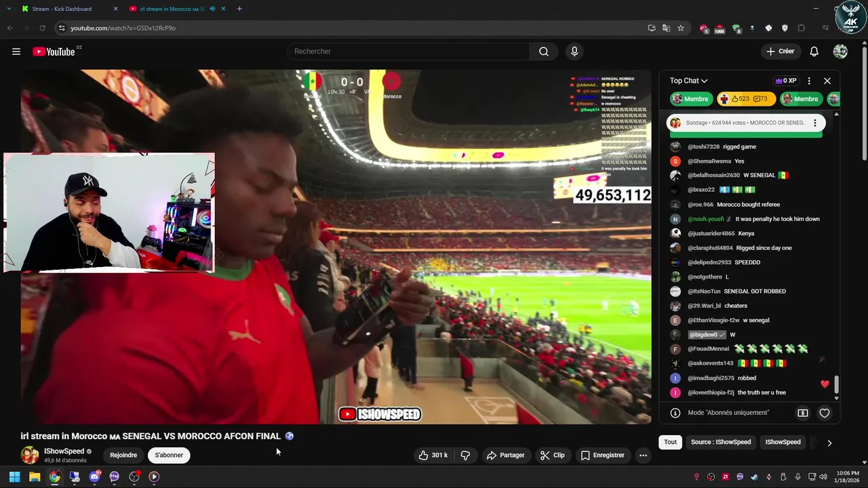Click the address bar URL
The image size is (868, 488).
point(123,28)
